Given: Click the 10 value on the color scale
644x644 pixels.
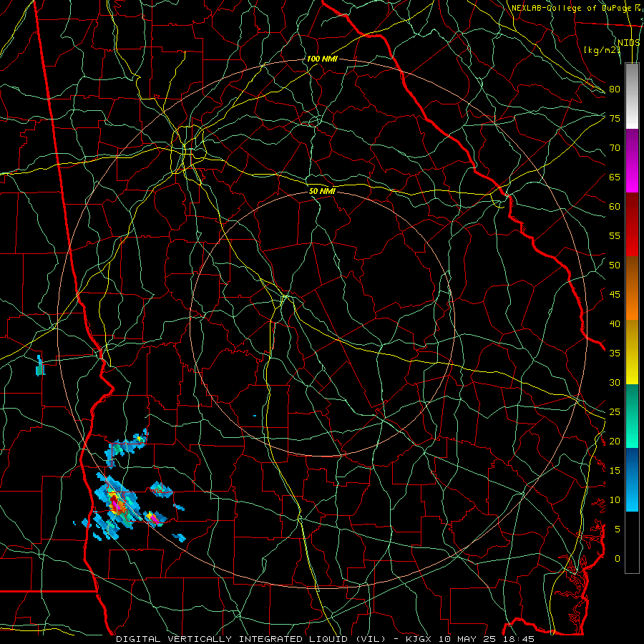Looking at the screenshot, I should coord(615,500).
